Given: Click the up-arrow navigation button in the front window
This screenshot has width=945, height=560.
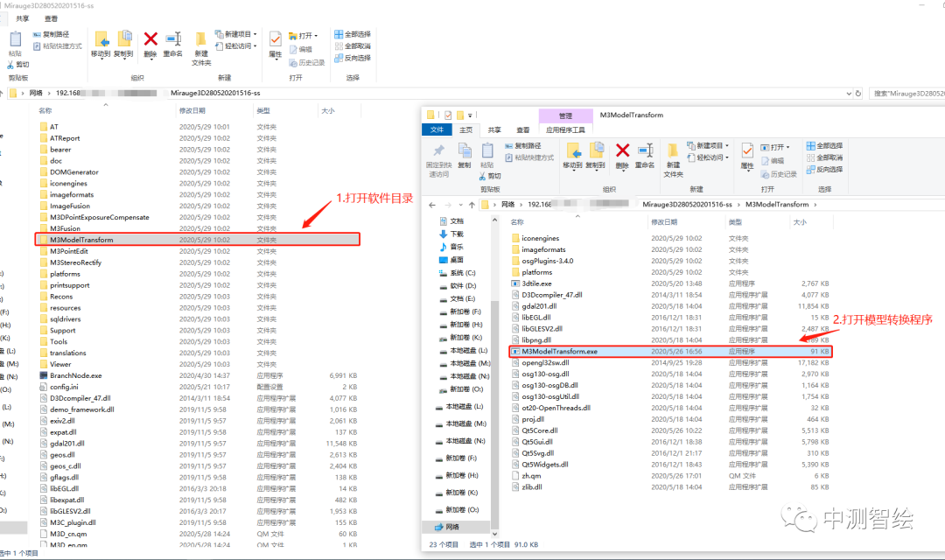Looking at the screenshot, I should 465,204.
